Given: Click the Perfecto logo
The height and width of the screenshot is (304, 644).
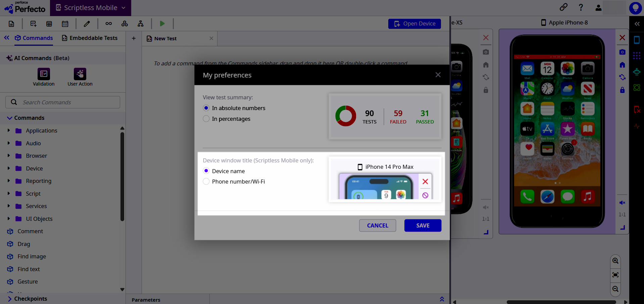Looking at the screenshot, I should coord(25,7).
